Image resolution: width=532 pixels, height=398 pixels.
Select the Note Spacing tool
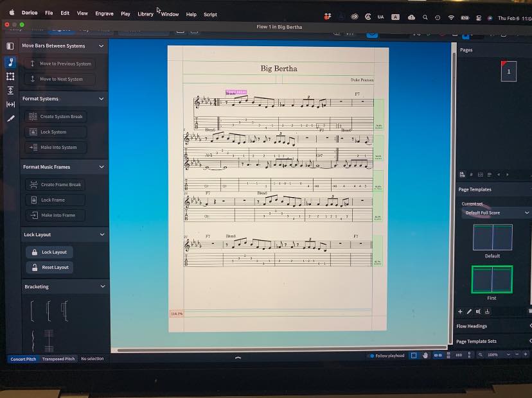10,105
